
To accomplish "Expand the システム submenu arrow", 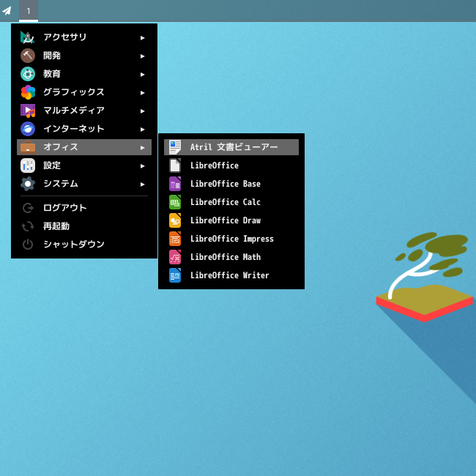I will [x=142, y=185].
